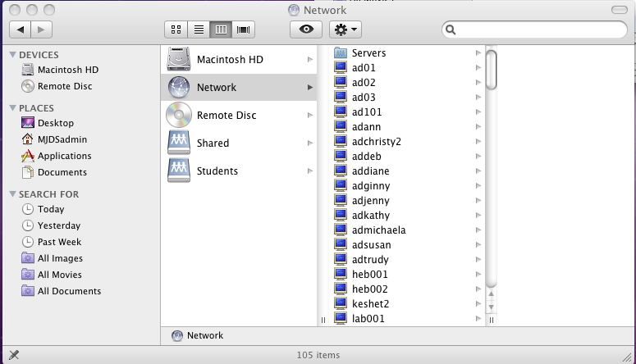
Task: Select the adsusan computer
Action: click(x=408, y=245)
